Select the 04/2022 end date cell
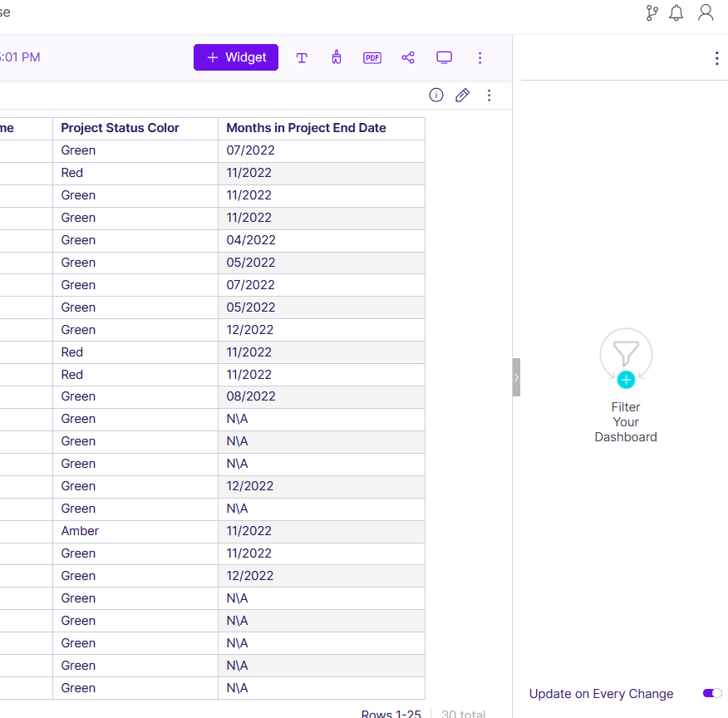Image resolution: width=728 pixels, height=718 pixels. pyautogui.click(x=322, y=240)
